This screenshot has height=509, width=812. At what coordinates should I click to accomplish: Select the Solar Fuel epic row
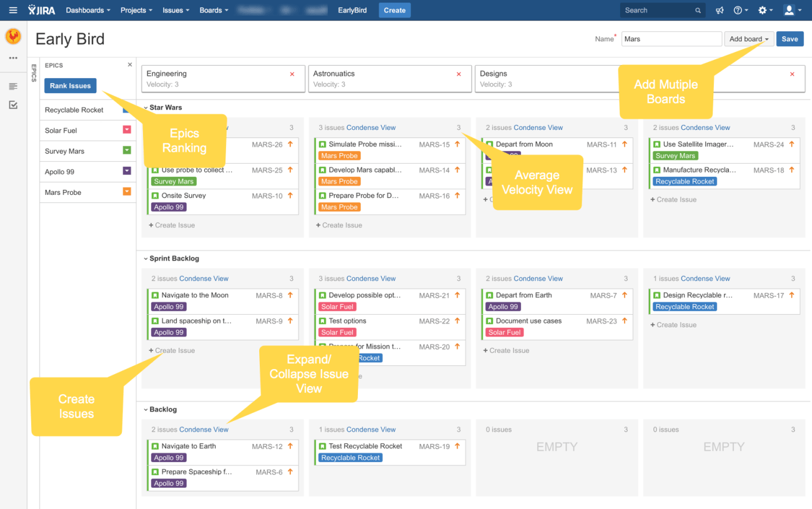tap(88, 131)
